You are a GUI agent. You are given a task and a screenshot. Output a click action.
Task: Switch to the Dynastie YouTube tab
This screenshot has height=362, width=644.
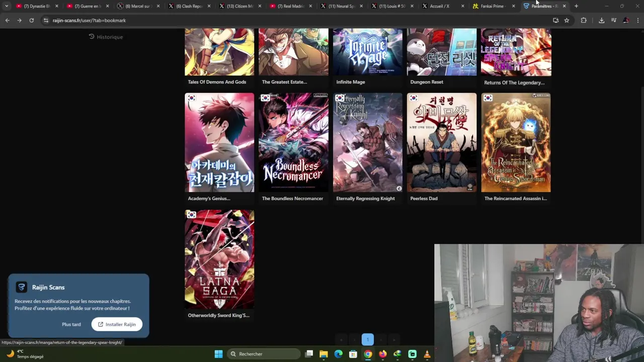click(37, 6)
